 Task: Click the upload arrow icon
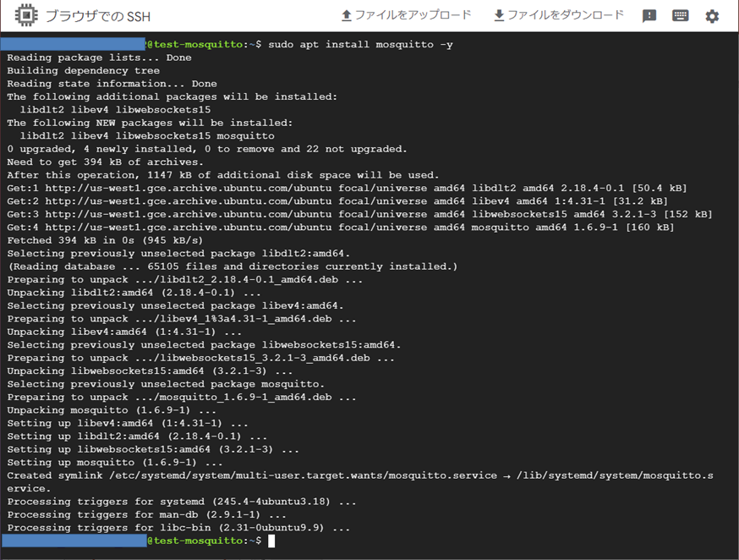point(346,16)
